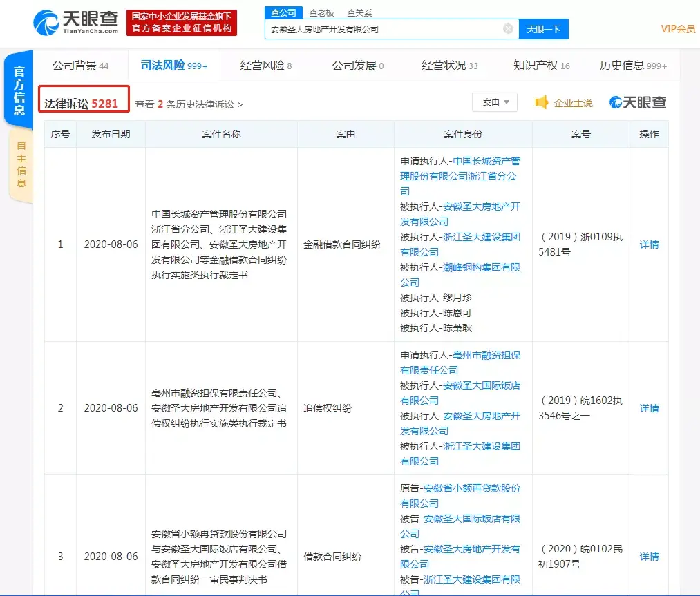Select the 官方信息 side tab
Viewport: 700px width, 596px height.
click(x=19, y=90)
